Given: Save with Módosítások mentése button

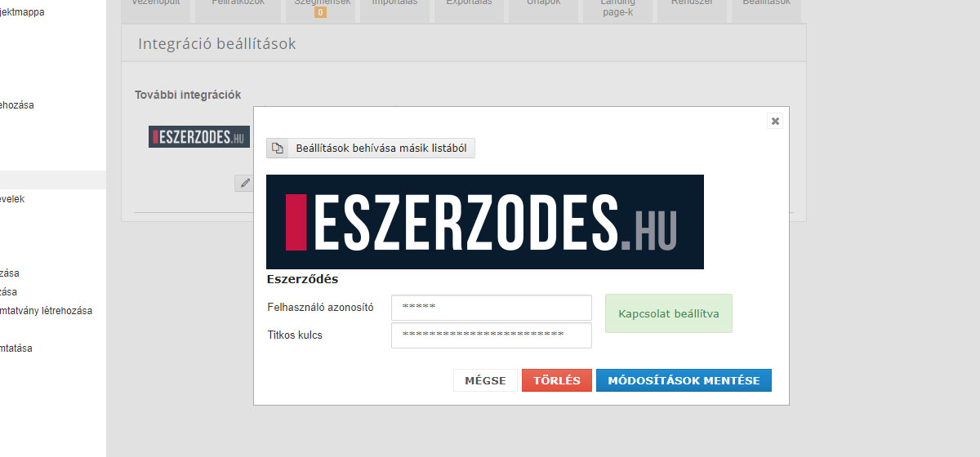Looking at the screenshot, I should (x=684, y=380).
